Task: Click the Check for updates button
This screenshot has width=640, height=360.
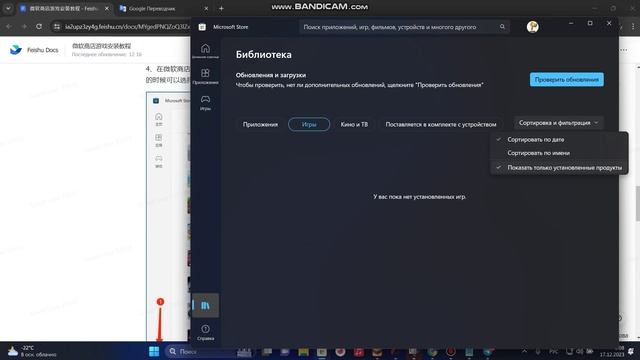Action: [x=567, y=80]
